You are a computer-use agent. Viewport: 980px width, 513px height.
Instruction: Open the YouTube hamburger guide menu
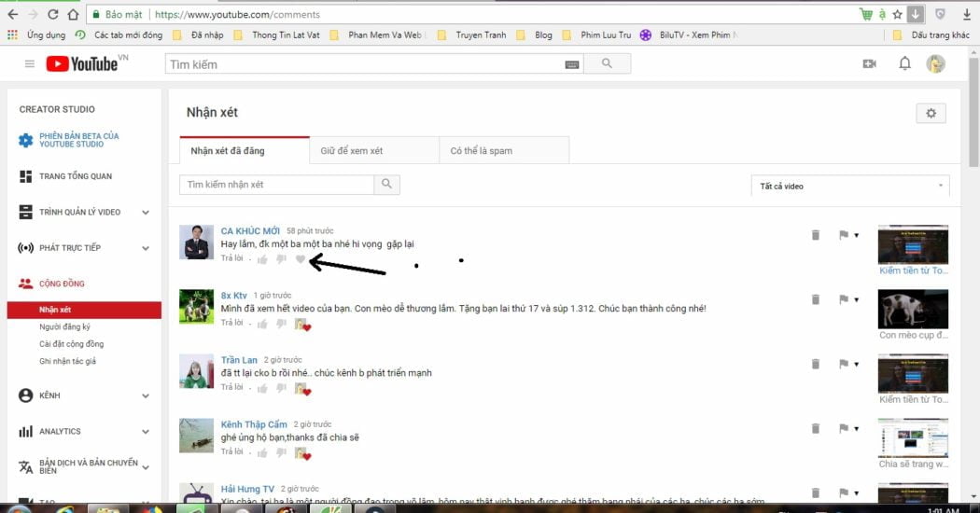[x=29, y=63]
